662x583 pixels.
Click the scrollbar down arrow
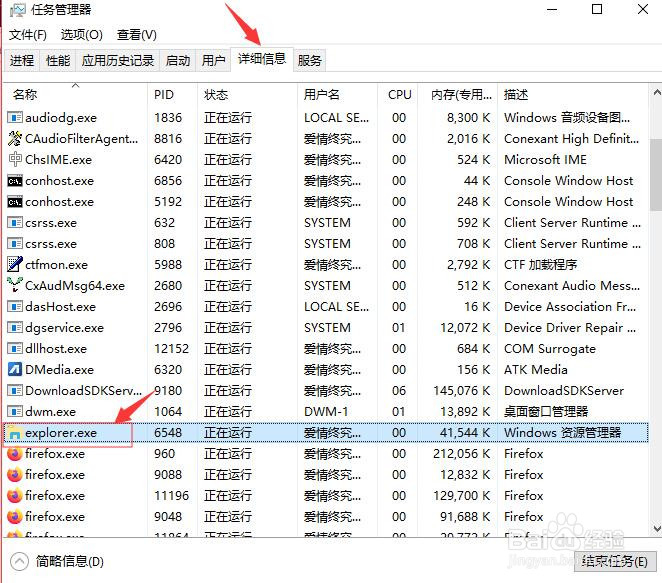(x=657, y=528)
